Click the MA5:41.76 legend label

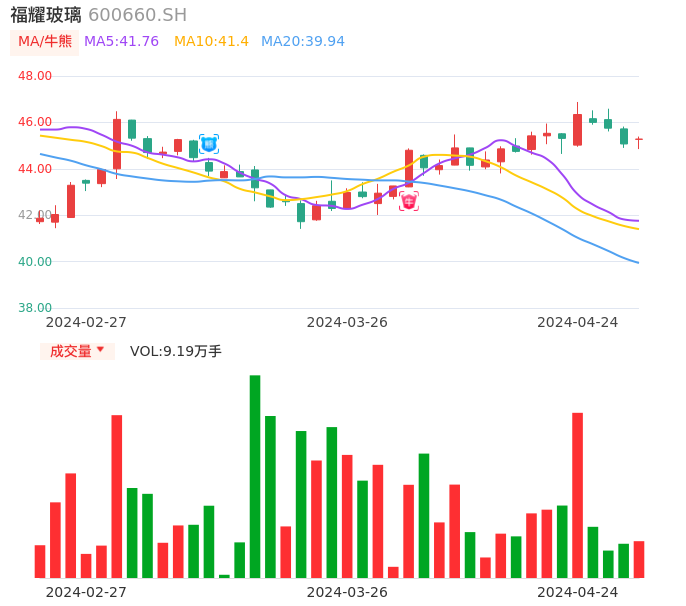tap(121, 42)
